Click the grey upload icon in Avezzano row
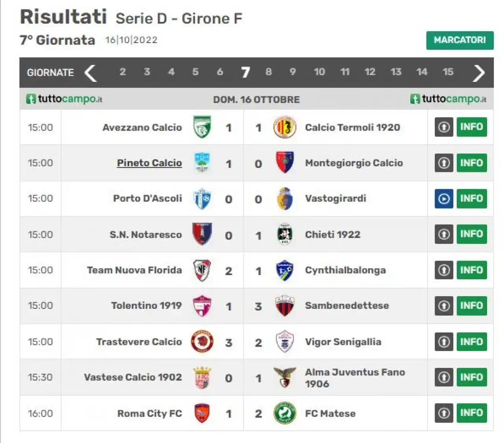 point(444,127)
